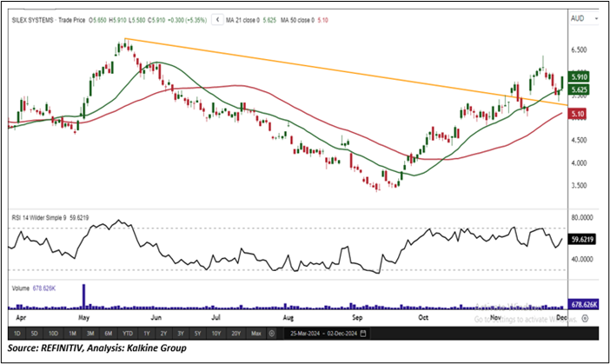Select the 1M time range button
Screen dimensions: 610x364
coord(72,334)
